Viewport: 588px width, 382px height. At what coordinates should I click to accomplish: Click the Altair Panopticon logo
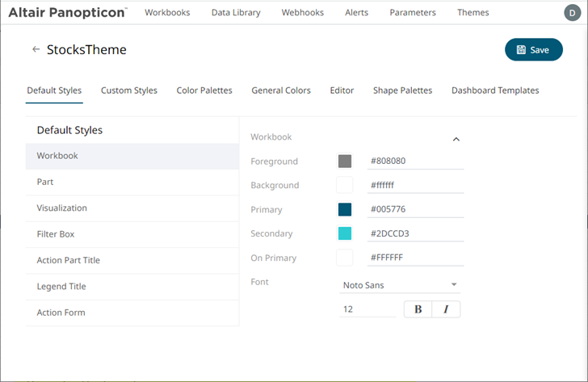[x=68, y=13]
